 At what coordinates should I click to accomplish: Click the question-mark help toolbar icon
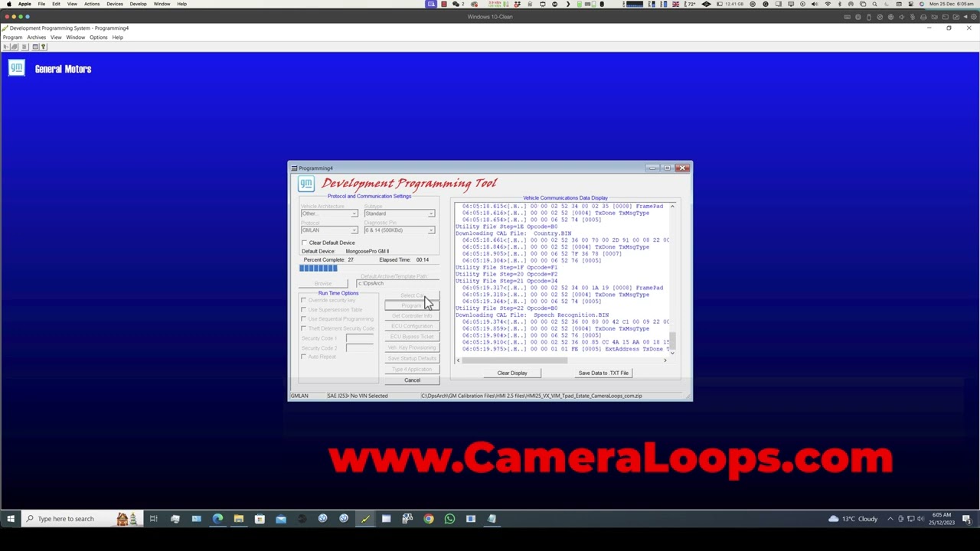[44, 47]
